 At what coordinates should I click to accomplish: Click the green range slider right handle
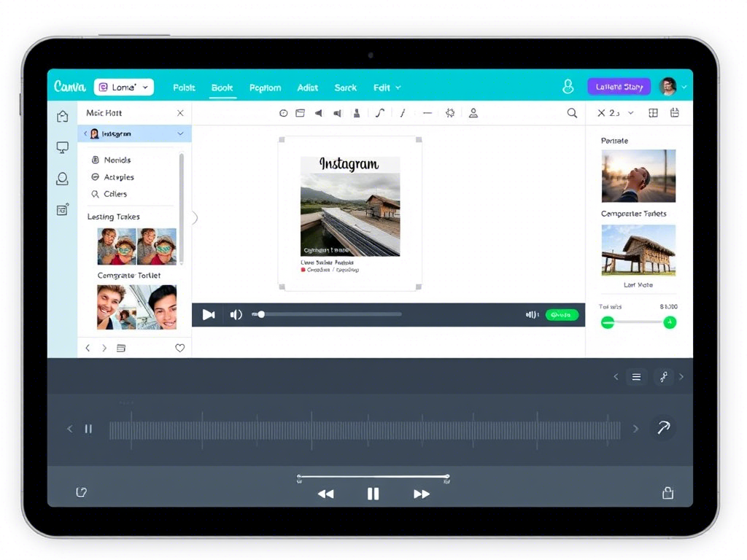coord(670,322)
